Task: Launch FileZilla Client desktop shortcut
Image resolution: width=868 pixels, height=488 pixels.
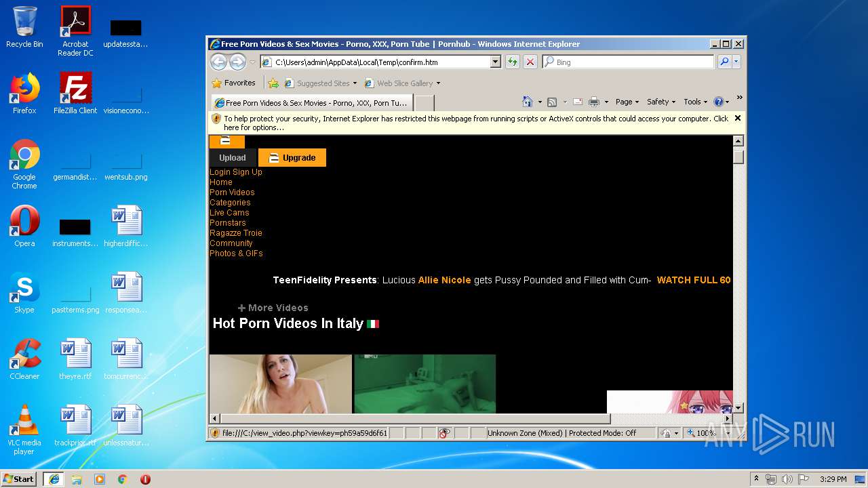Action: pos(75,94)
